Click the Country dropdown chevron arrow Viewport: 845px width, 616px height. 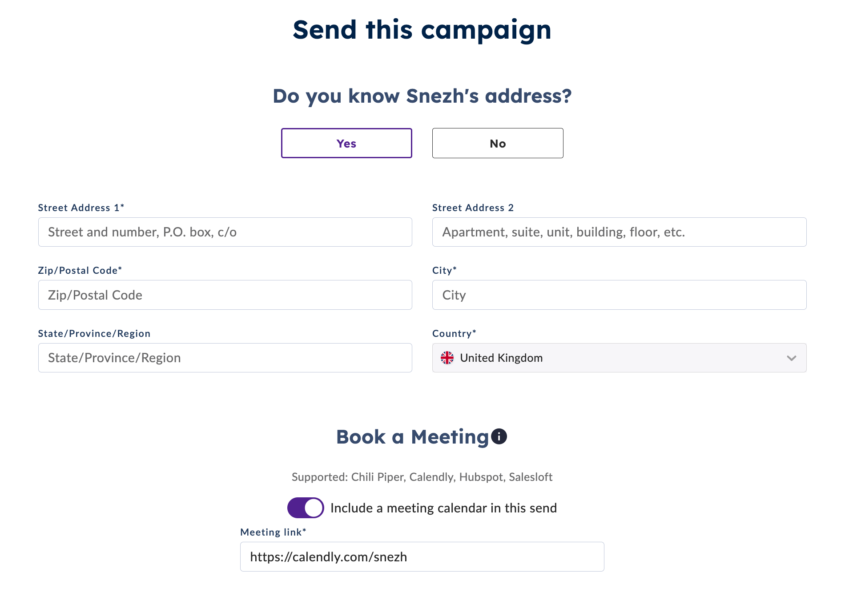coord(791,358)
